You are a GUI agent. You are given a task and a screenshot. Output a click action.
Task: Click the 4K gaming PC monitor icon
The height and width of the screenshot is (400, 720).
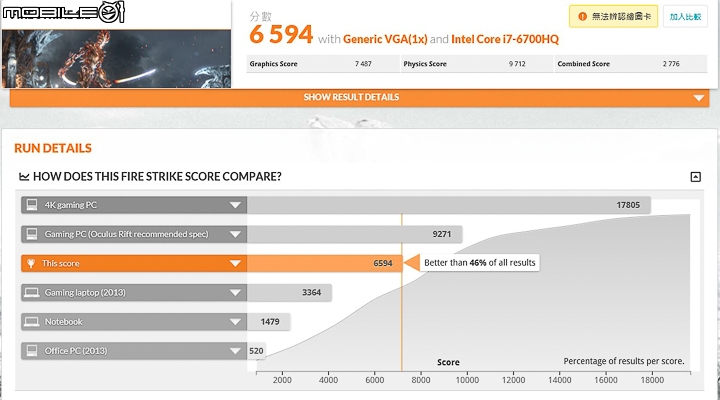pos(32,205)
